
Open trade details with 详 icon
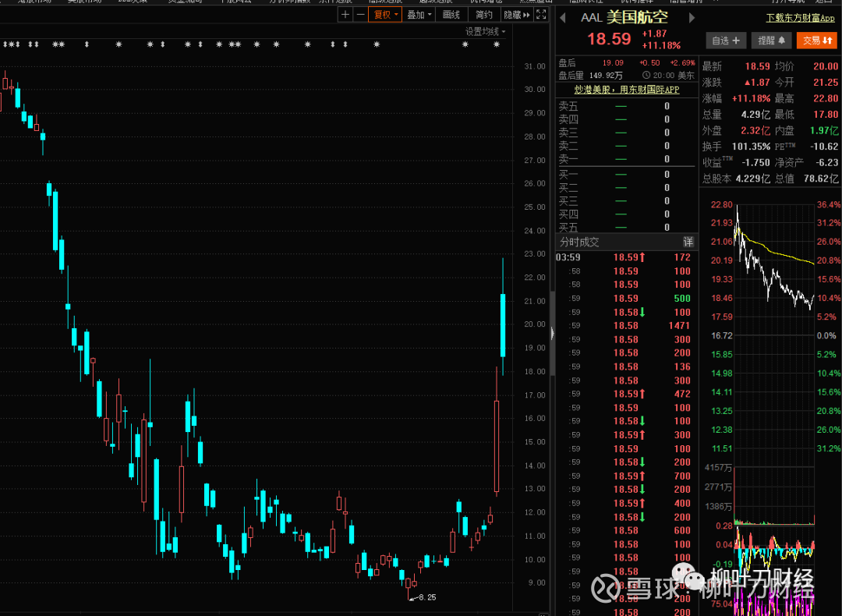click(688, 242)
